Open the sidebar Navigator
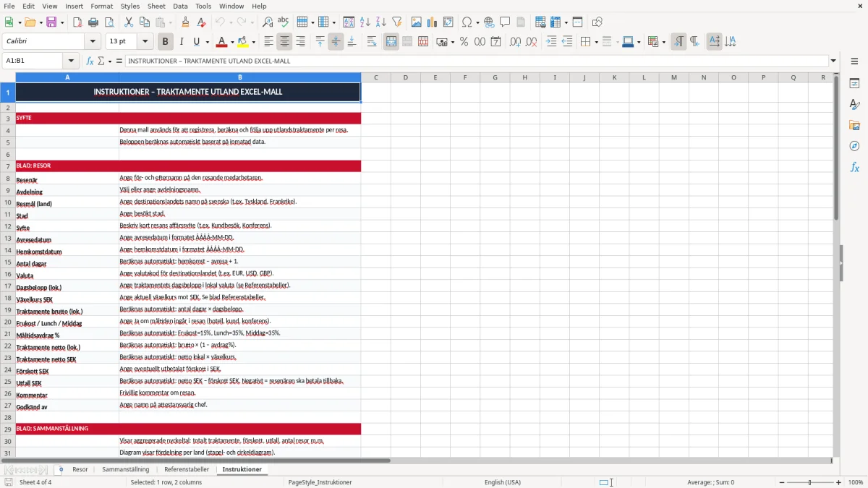Viewport: 868px width, 488px height. pyautogui.click(x=854, y=146)
